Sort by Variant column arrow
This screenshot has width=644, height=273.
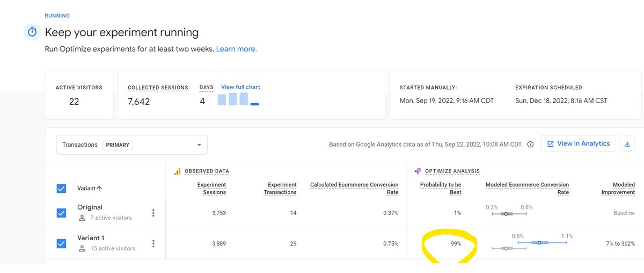coord(99,189)
